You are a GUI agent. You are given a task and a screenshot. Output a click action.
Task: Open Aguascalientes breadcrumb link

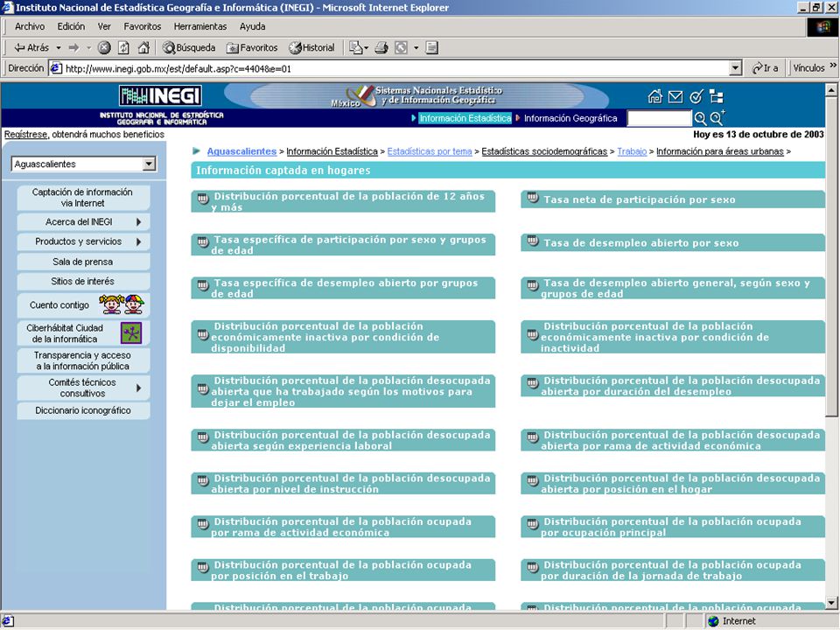tap(241, 151)
